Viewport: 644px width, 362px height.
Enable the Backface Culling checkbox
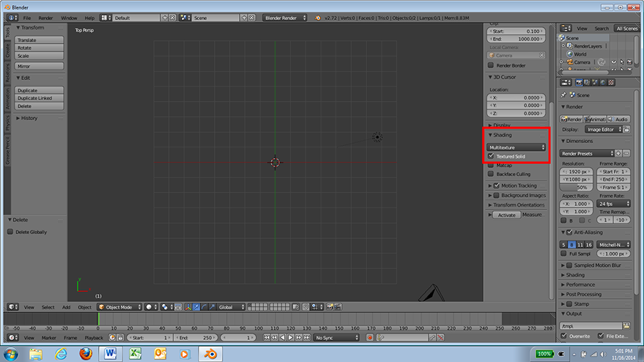tap(491, 174)
